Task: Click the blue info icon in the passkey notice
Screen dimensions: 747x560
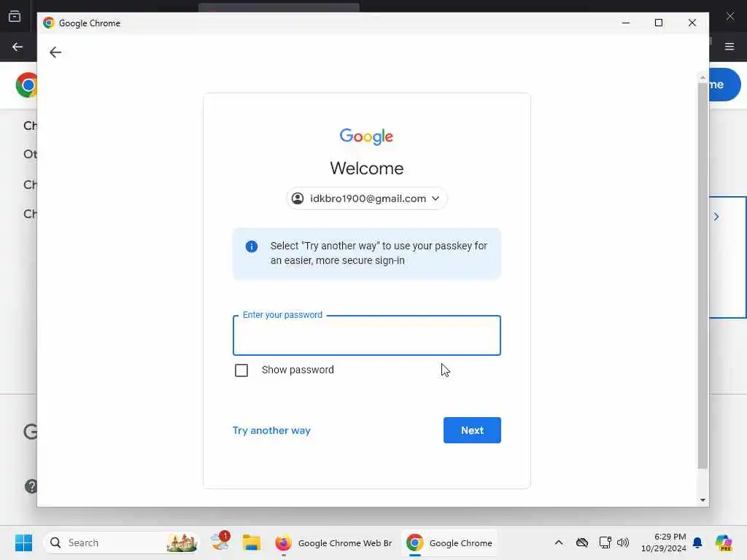Action: pos(252,246)
